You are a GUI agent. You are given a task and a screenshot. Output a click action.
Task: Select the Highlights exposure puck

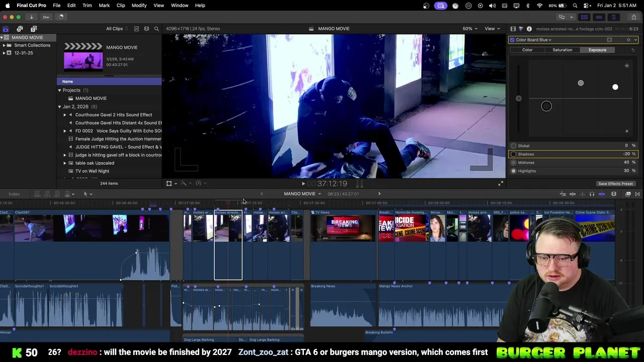tap(615, 87)
